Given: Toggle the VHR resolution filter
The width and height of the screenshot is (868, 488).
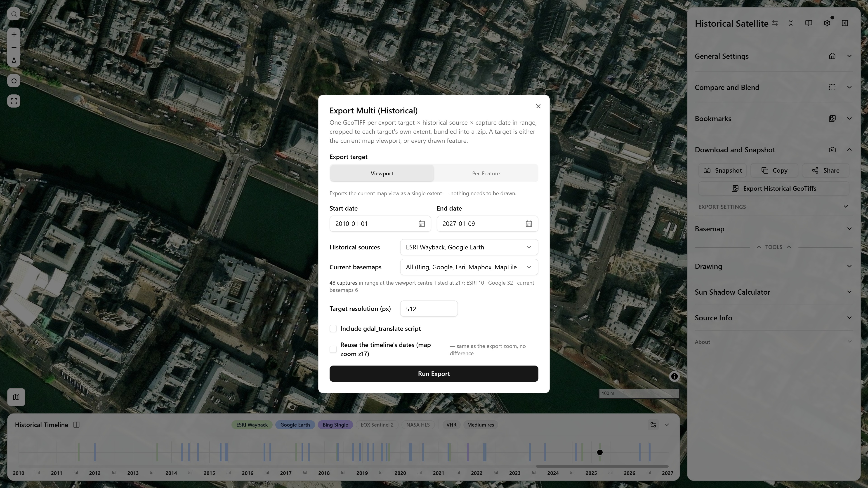Looking at the screenshot, I should coord(451,425).
